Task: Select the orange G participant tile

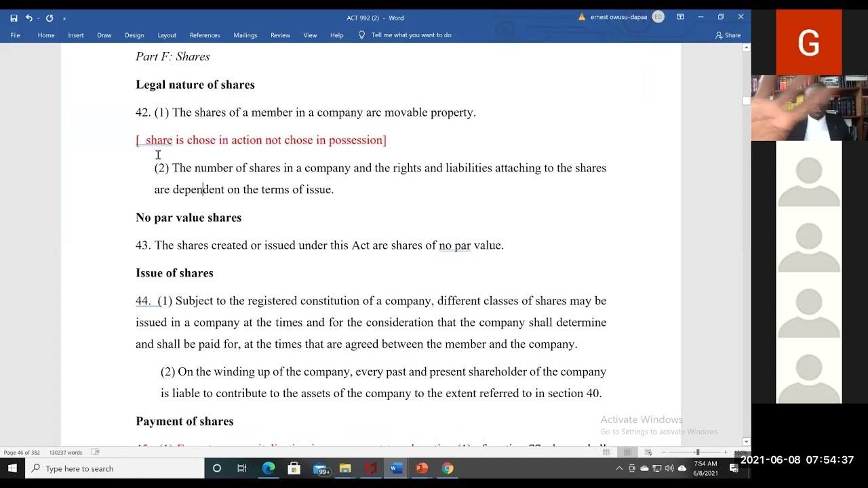Action: (x=809, y=42)
